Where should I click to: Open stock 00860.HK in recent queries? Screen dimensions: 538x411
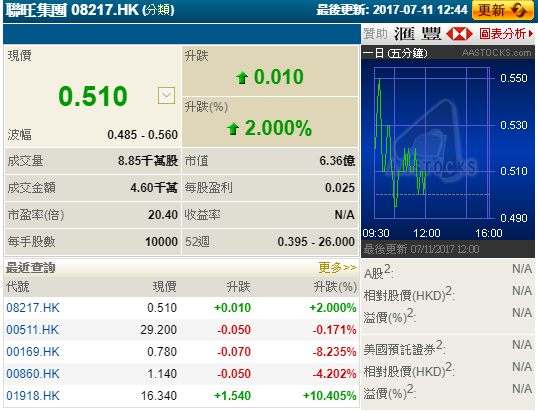(x=33, y=374)
